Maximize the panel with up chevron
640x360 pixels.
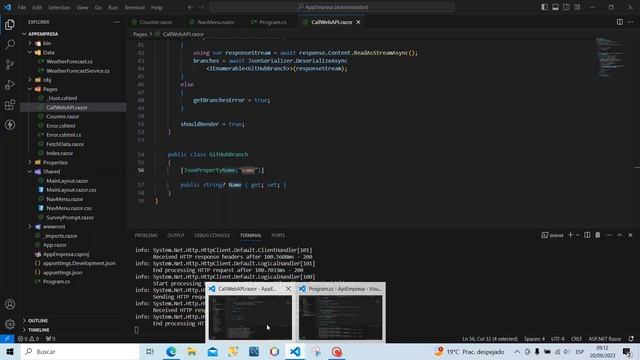620,235
